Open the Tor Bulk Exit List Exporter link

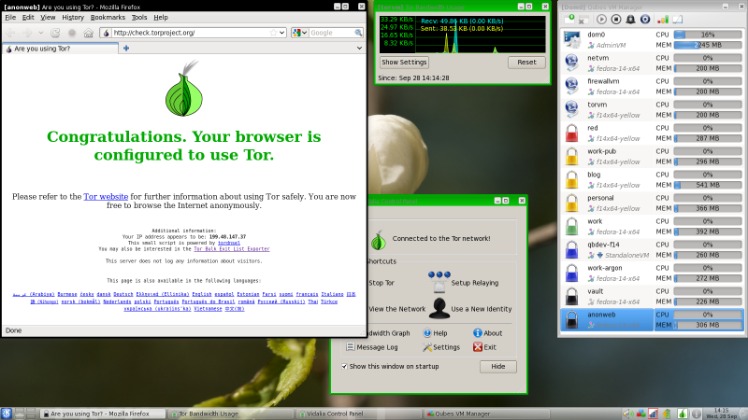tap(231, 249)
